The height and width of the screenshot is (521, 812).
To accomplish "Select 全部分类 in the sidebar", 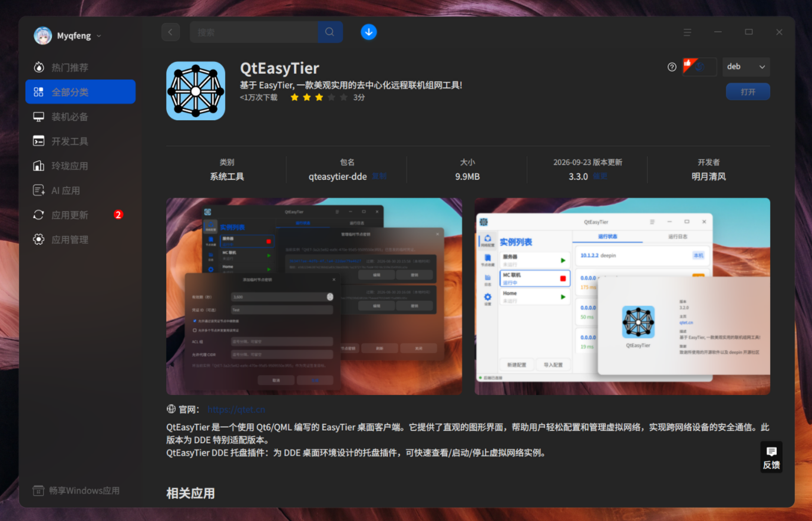I will (x=81, y=92).
